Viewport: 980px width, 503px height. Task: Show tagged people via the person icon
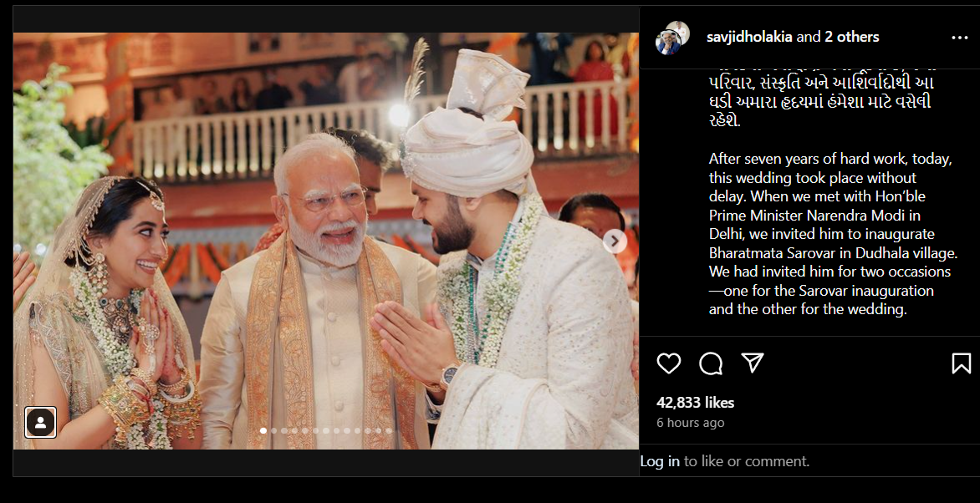(41, 423)
